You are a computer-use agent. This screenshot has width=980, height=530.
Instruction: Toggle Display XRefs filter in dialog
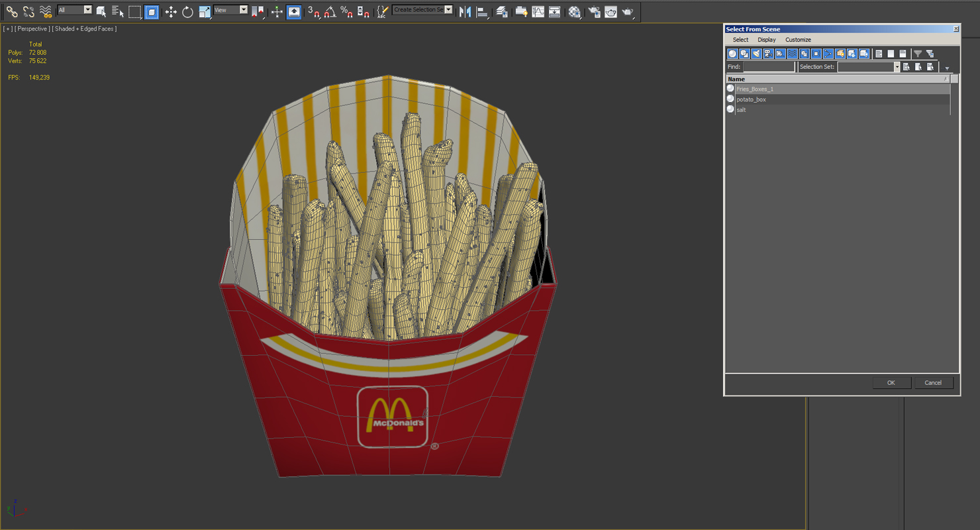point(816,54)
